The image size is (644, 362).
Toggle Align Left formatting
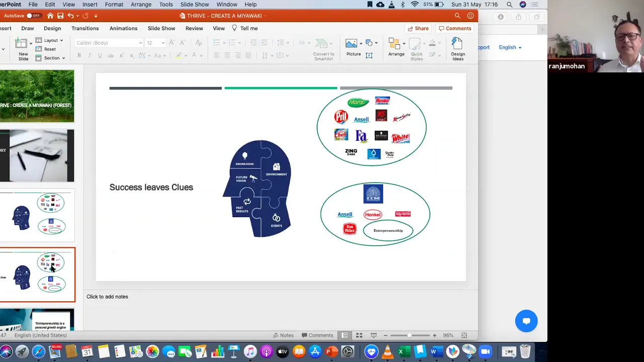[x=217, y=55]
